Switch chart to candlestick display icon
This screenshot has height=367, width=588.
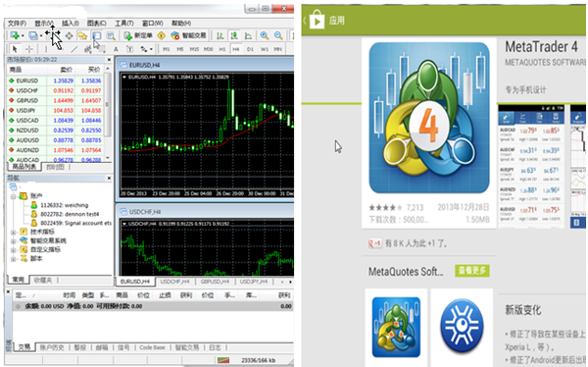[x=234, y=35]
